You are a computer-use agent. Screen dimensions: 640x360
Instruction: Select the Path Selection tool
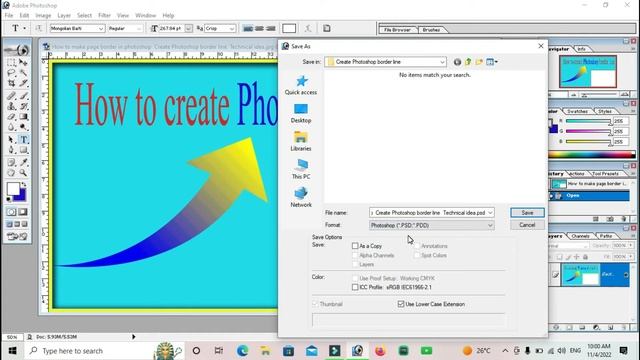click(x=11, y=140)
